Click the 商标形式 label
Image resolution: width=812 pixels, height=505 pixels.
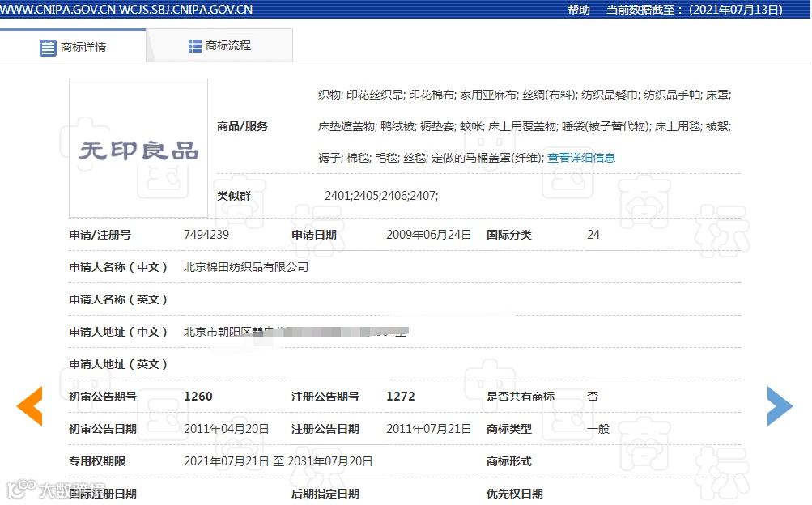tap(509, 461)
